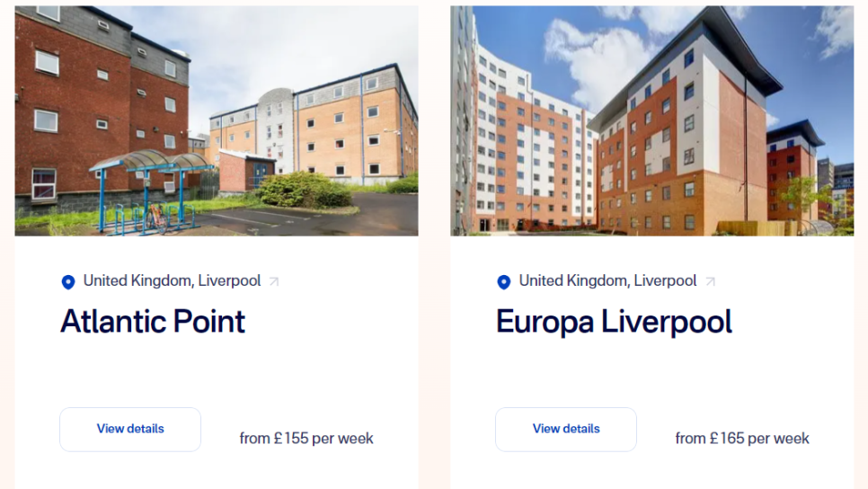868x489 pixels.
Task: Open the Europa Liverpool building photo
Action: tap(652, 120)
